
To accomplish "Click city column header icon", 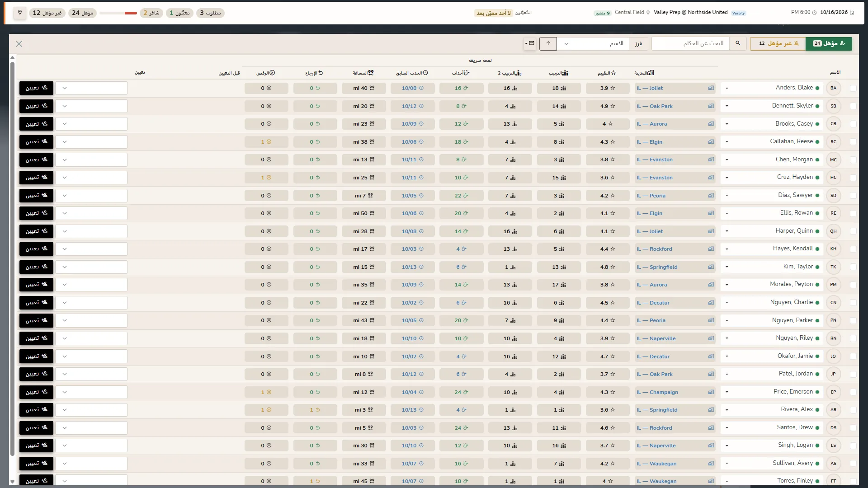I will click(651, 73).
